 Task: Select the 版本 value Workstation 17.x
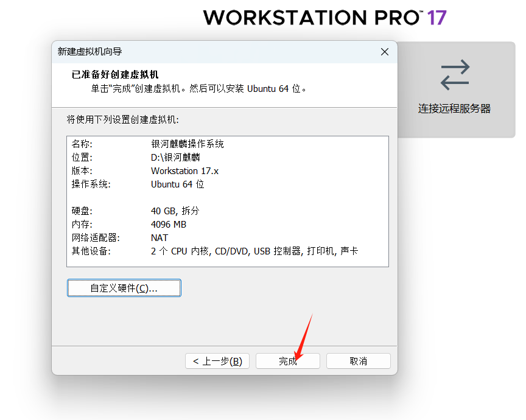(184, 171)
